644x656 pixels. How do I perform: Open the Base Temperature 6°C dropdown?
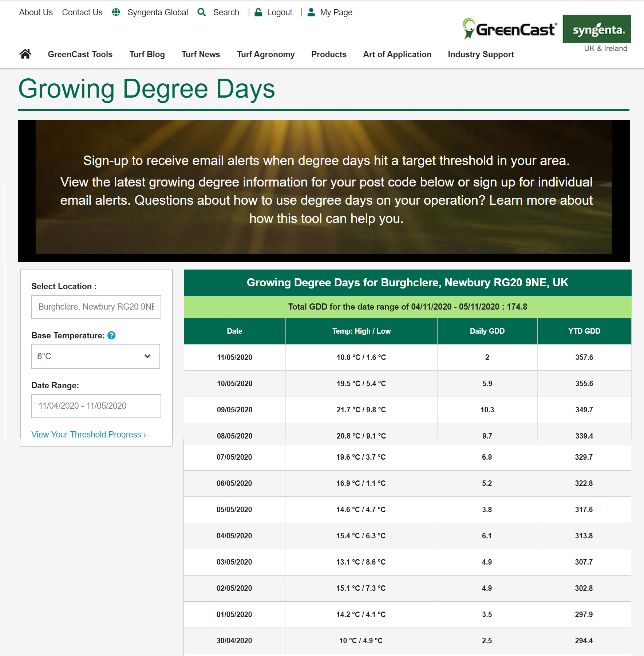tap(96, 356)
